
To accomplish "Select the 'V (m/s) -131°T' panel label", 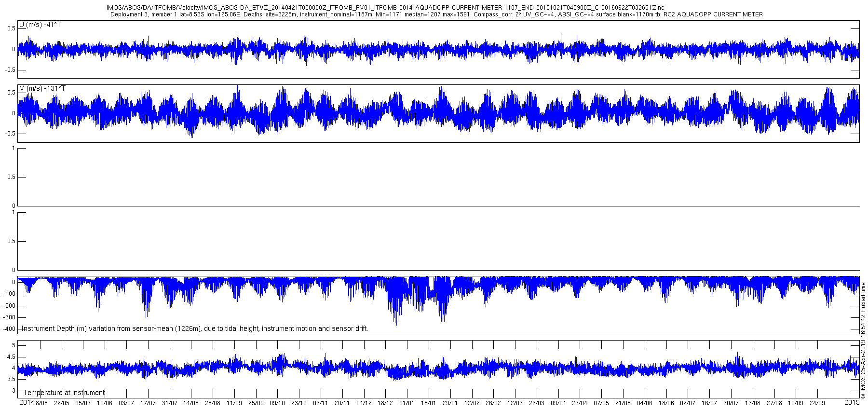I will 42,88.
